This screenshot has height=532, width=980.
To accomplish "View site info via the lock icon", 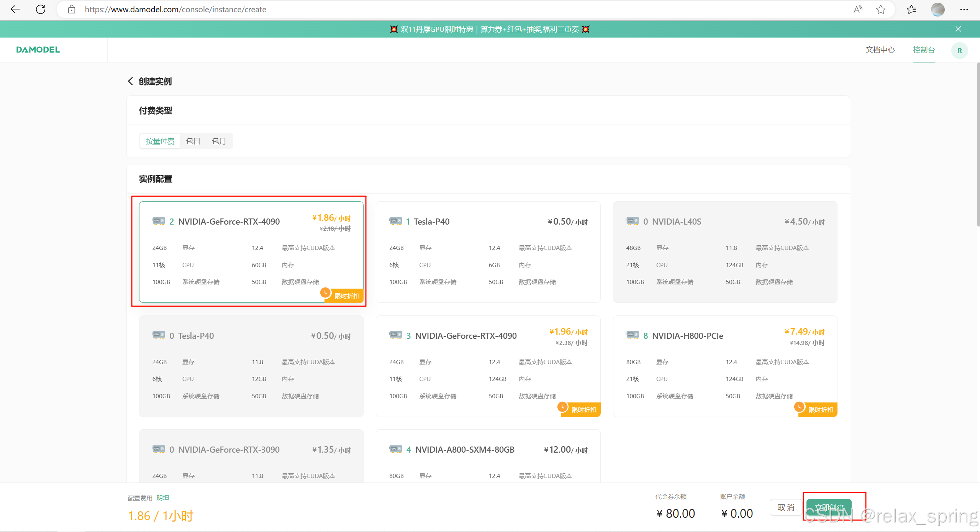I will pos(72,9).
